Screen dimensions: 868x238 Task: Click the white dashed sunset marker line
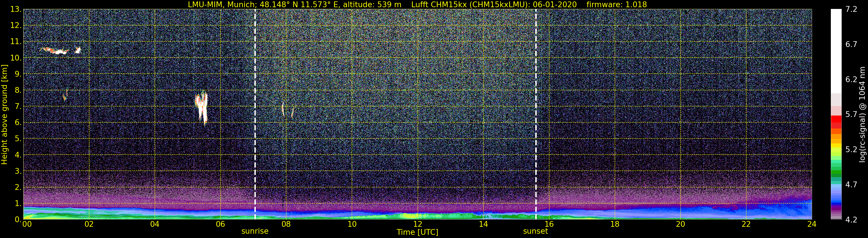(536, 114)
